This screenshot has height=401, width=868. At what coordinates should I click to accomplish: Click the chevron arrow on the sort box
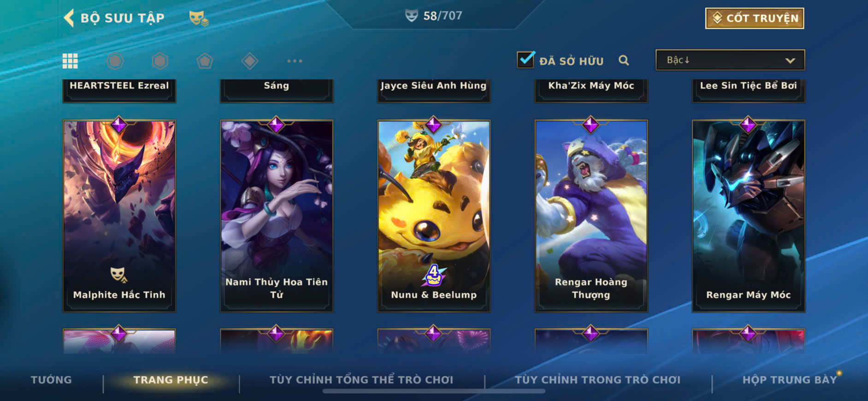click(790, 60)
